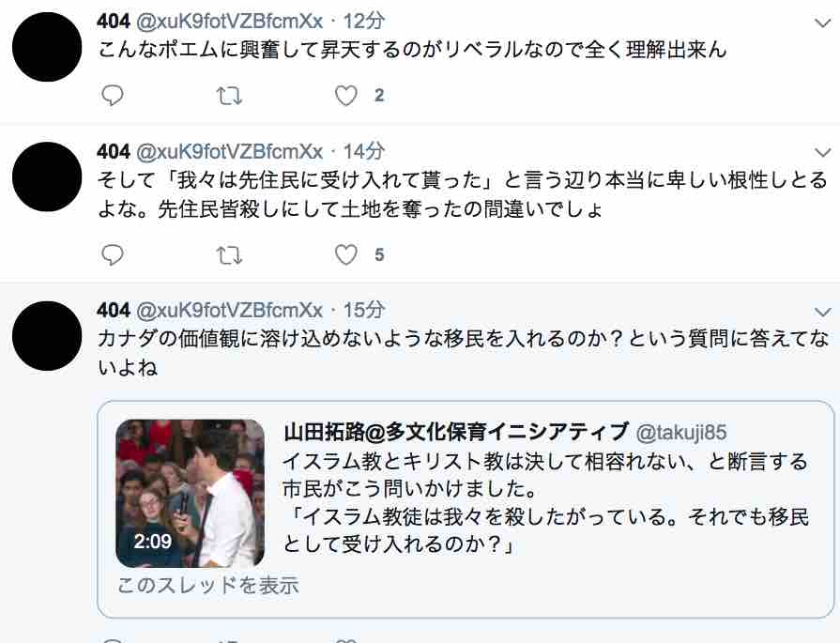Screen dimensions: 840x643
Task: Open the quoted tweet text about イスラム教
Action: point(546,502)
